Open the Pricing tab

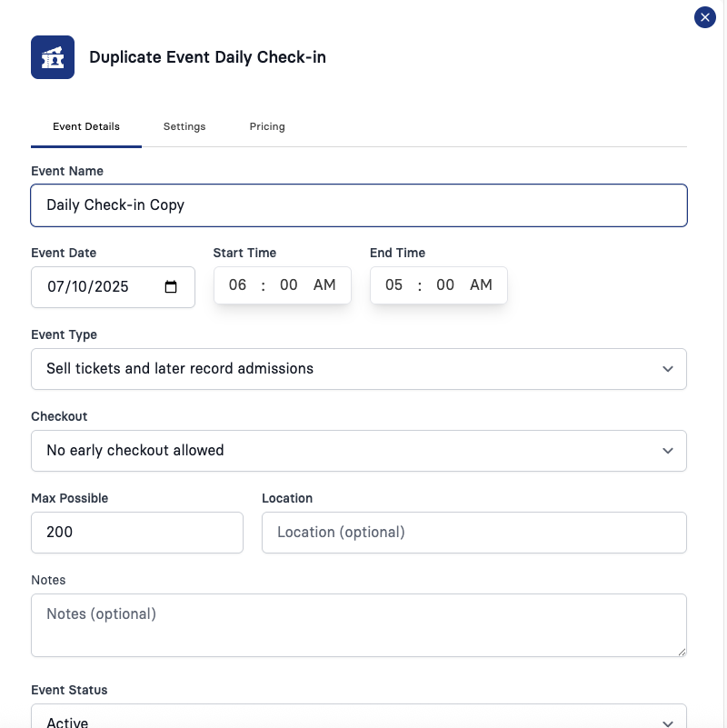coord(267,126)
